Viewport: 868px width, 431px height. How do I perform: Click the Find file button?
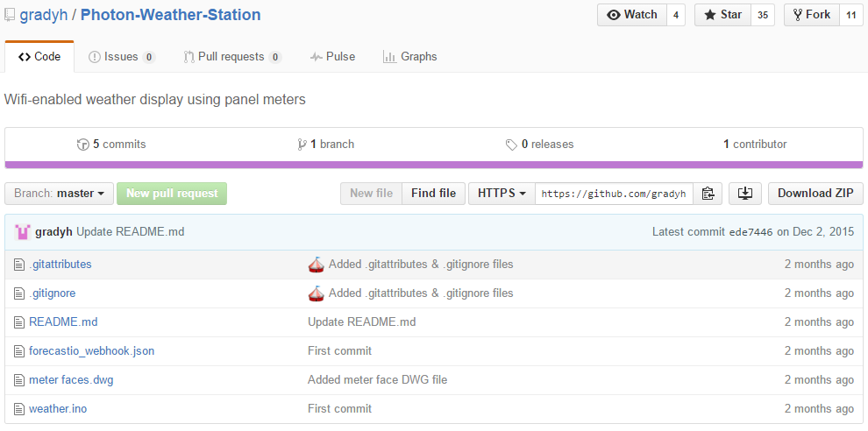click(x=433, y=193)
